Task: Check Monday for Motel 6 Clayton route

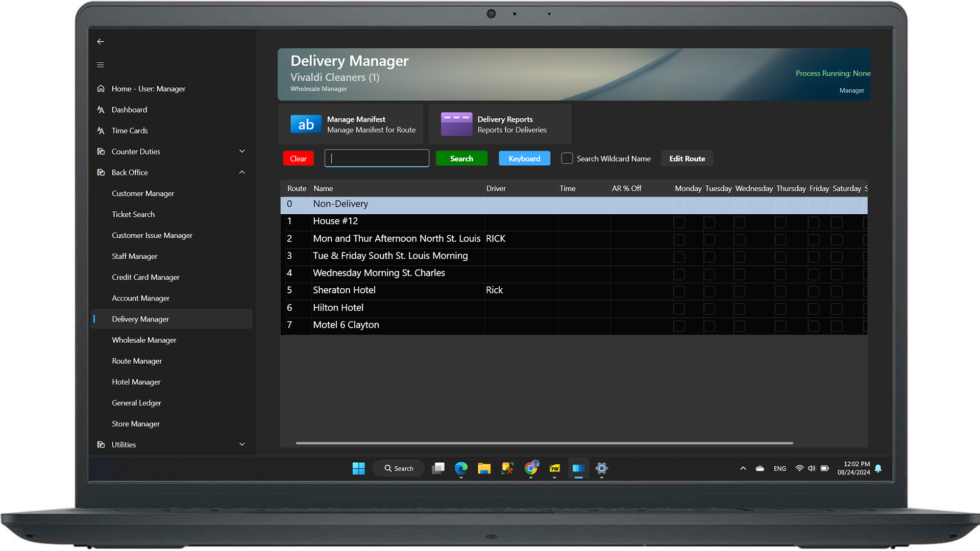Action: [x=679, y=326]
